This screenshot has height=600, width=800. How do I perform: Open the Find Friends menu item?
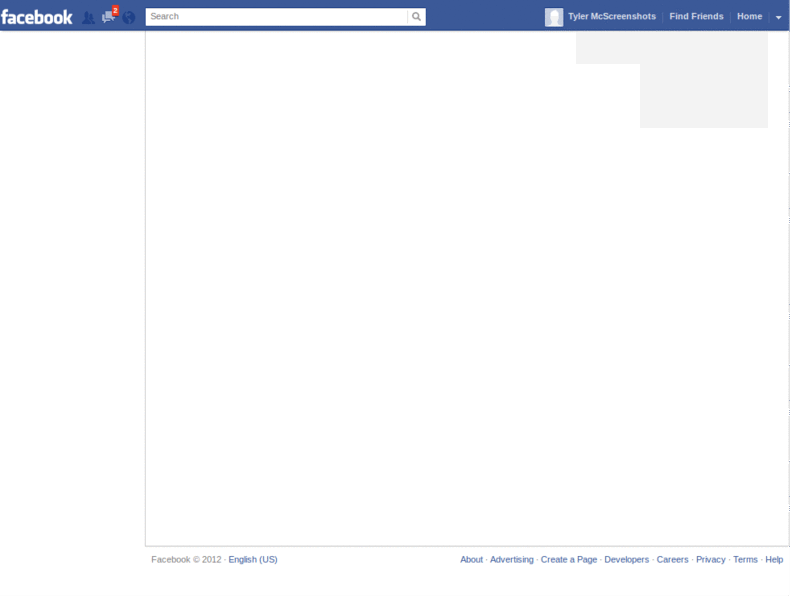coord(696,16)
